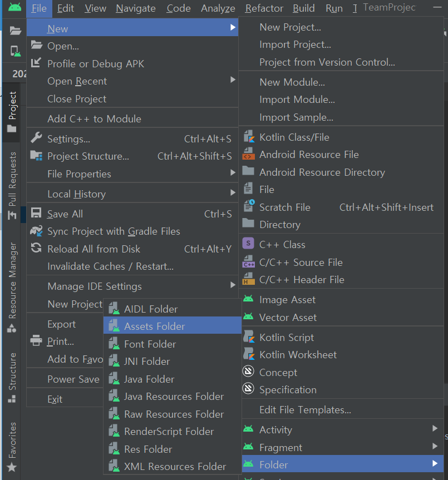Click the Vector Asset Android icon
Viewport: 448px width, 480px height.
click(x=248, y=316)
